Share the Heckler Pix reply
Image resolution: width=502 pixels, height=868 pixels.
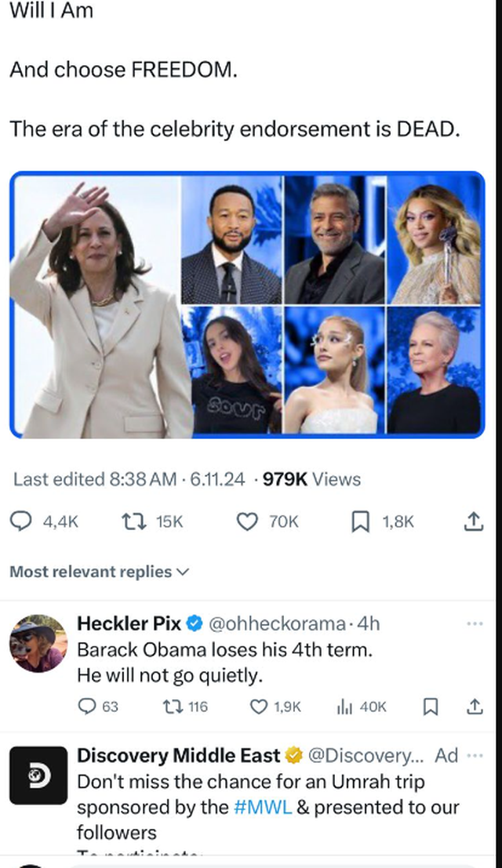coord(475,706)
